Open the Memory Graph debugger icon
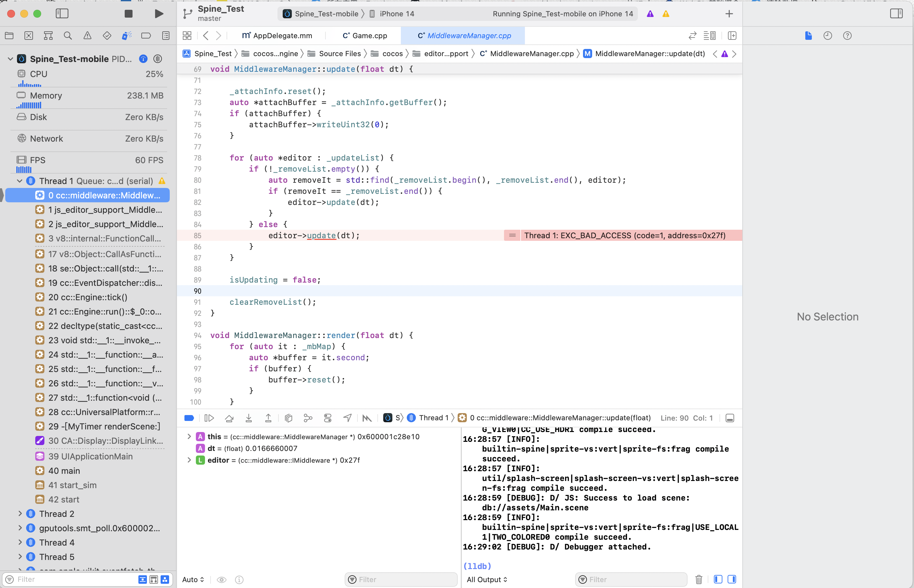This screenshot has height=588, width=914. (x=308, y=418)
